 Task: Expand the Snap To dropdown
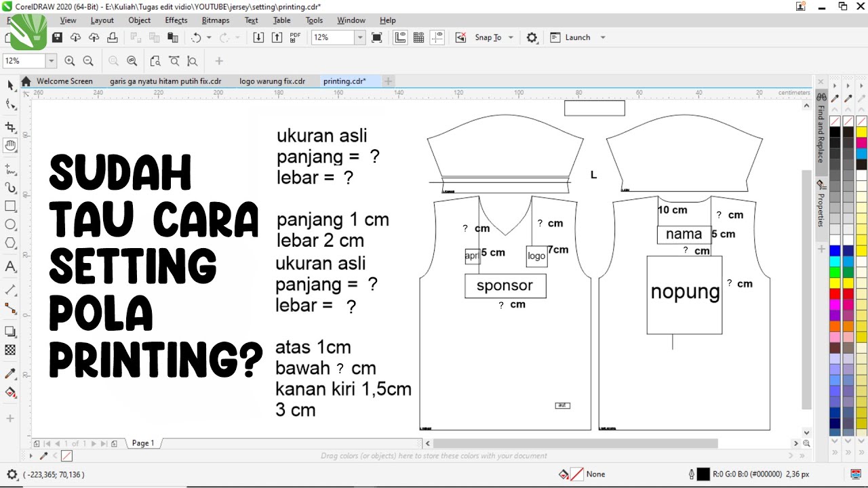[x=511, y=37]
